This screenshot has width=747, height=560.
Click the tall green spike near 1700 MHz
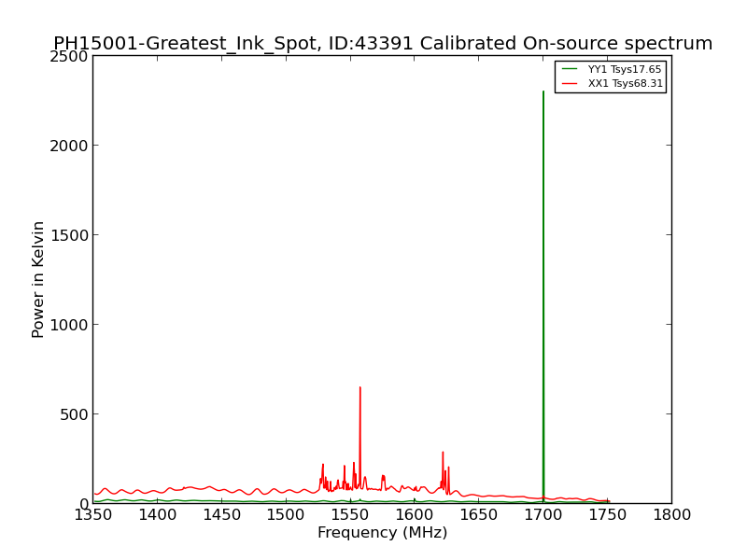pyautogui.click(x=543, y=295)
